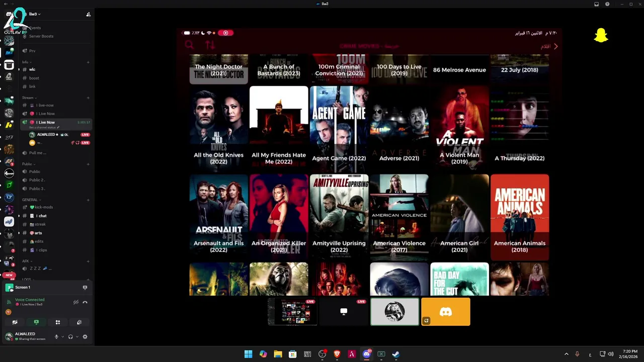Select the 217 server icon
Image resolution: width=644 pixels, height=362 pixels.
(9, 137)
